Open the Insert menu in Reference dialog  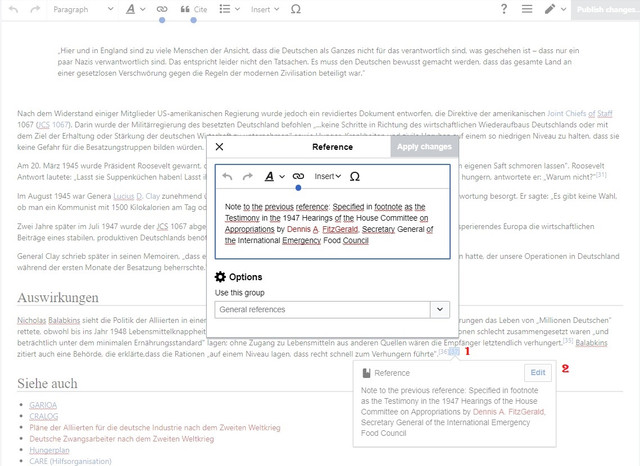tap(327, 176)
